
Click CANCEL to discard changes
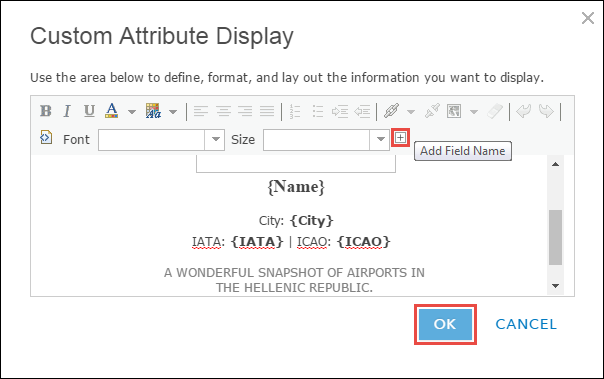point(526,324)
